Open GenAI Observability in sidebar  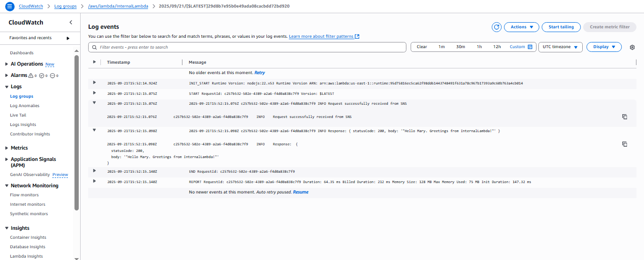point(30,175)
